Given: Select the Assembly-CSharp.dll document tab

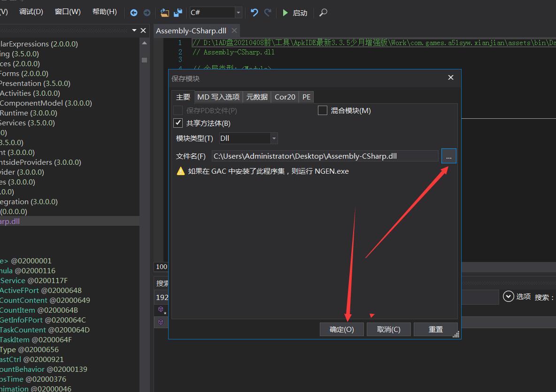Looking at the screenshot, I should tap(191, 31).
